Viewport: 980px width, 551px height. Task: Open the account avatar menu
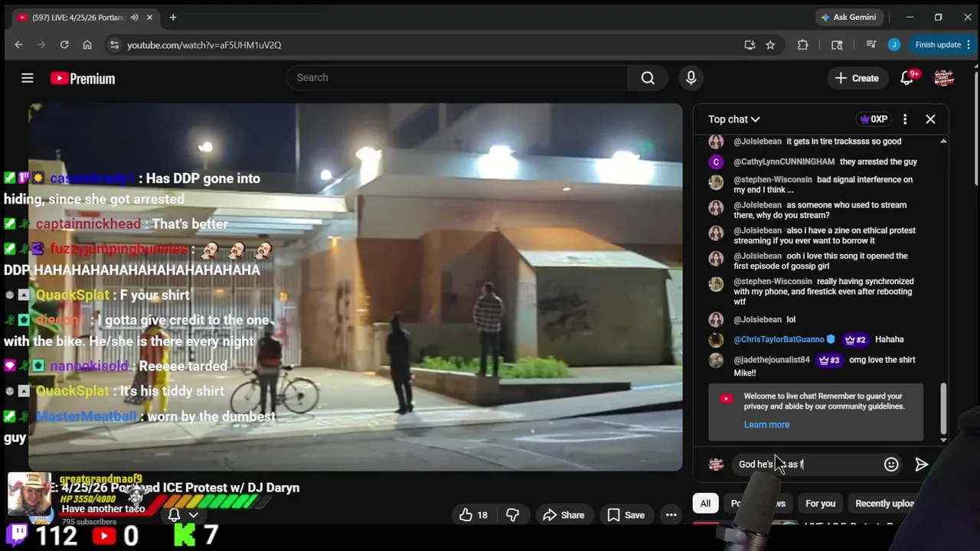(x=943, y=78)
